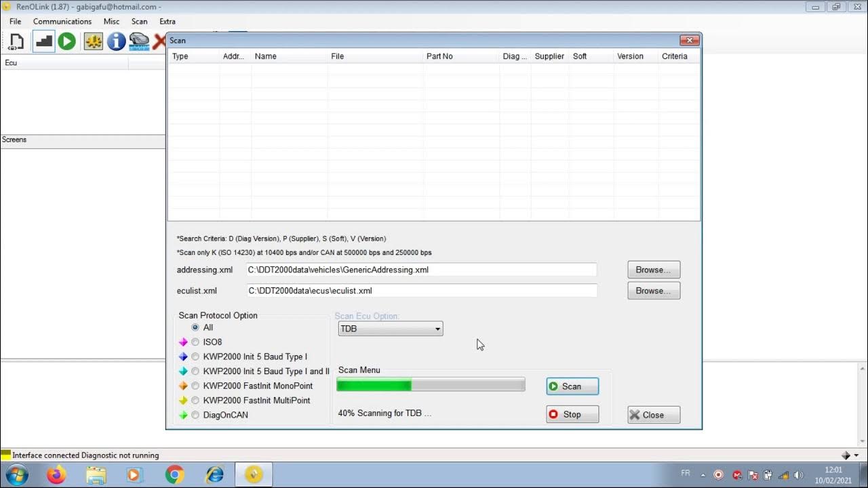Image resolution: width=868 pixels, height=488 pixels.
Task: Select KWP2000 FastInit MonoPoint radio button
Action: coord(195,386)
